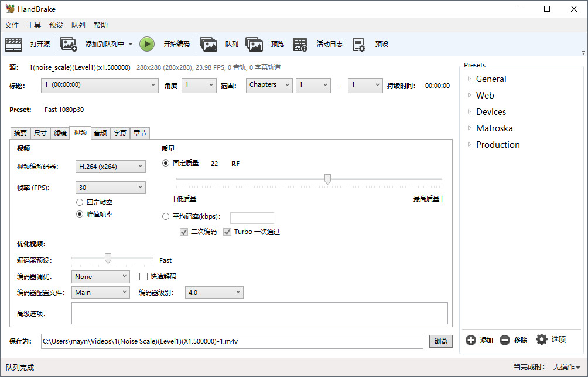Screen dimensions: 588x377
Task: Open the Queue icon in toolbar
Action: click(208, 44)
